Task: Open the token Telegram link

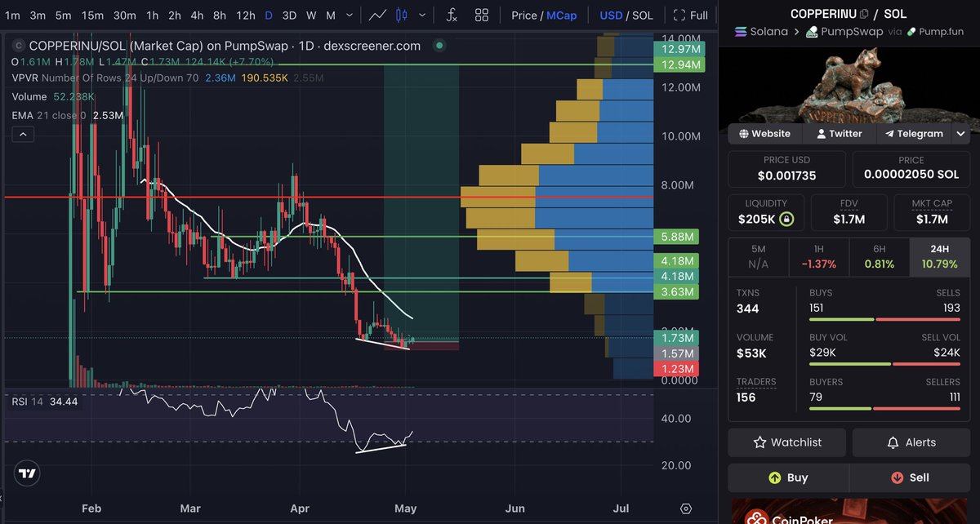Action: [912, 133]
